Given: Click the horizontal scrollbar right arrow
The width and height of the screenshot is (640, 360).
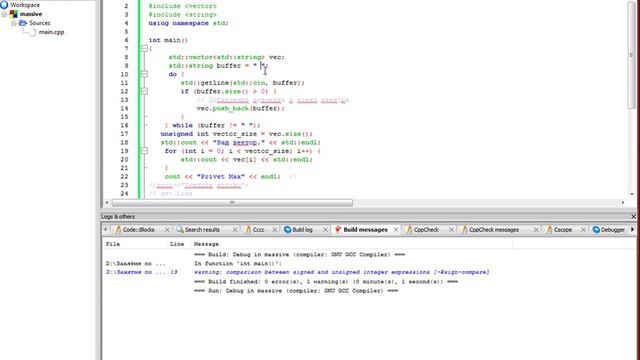Looking at the screenshot, I should click(x=623, y=202).
